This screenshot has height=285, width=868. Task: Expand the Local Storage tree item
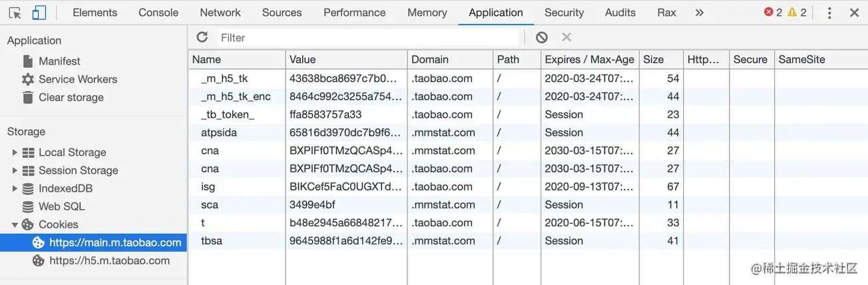(x=15, y=152)
